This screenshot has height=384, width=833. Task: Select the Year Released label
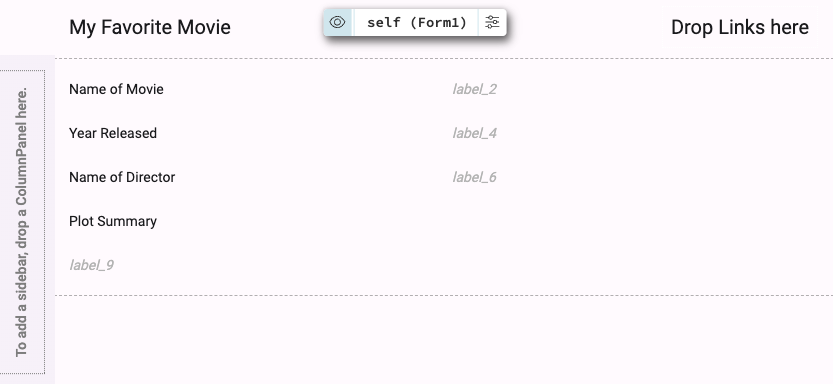coord(113,133)
